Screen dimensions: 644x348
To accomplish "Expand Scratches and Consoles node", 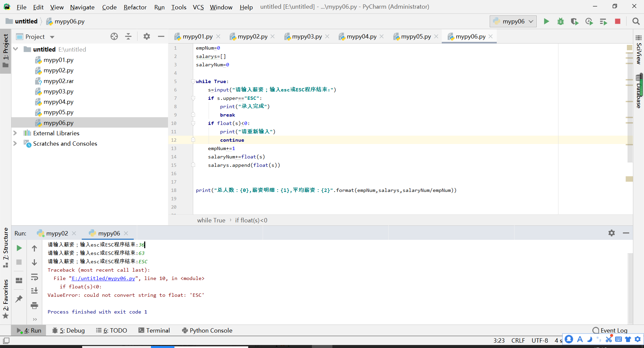I will 15,144.
